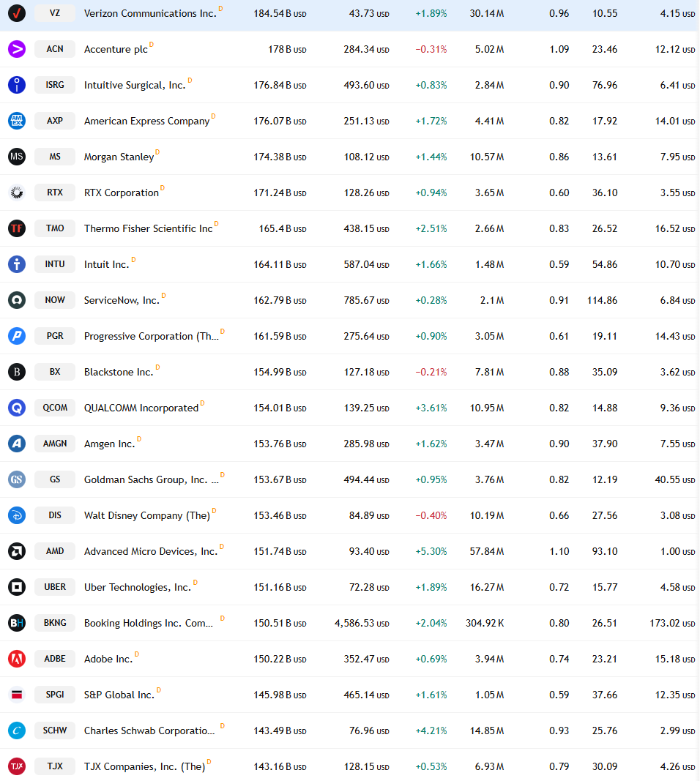Click the QUALCOMM logo icon

point(16,408)
